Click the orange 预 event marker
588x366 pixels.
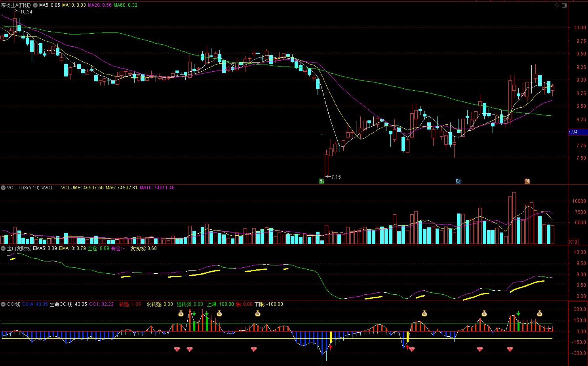click(x=527, y=181)
